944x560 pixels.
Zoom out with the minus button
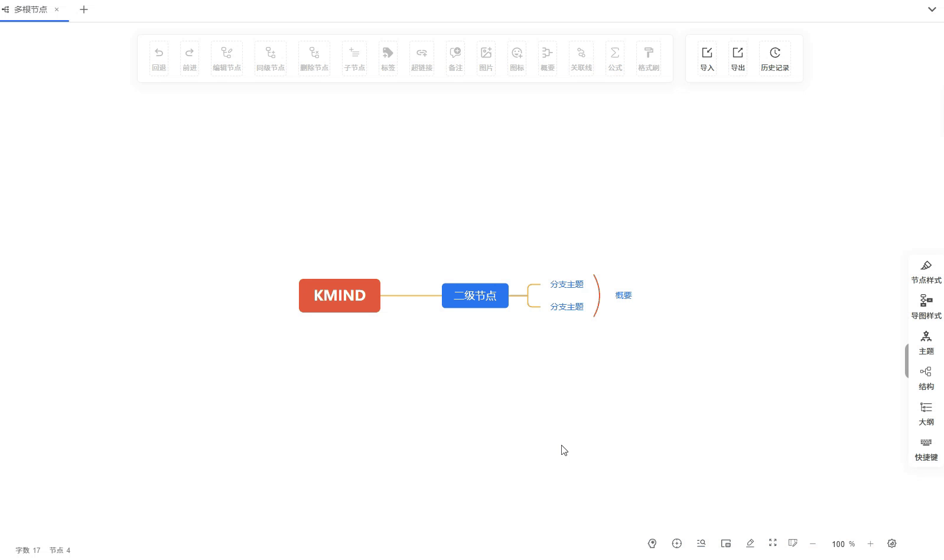(813, 543)
